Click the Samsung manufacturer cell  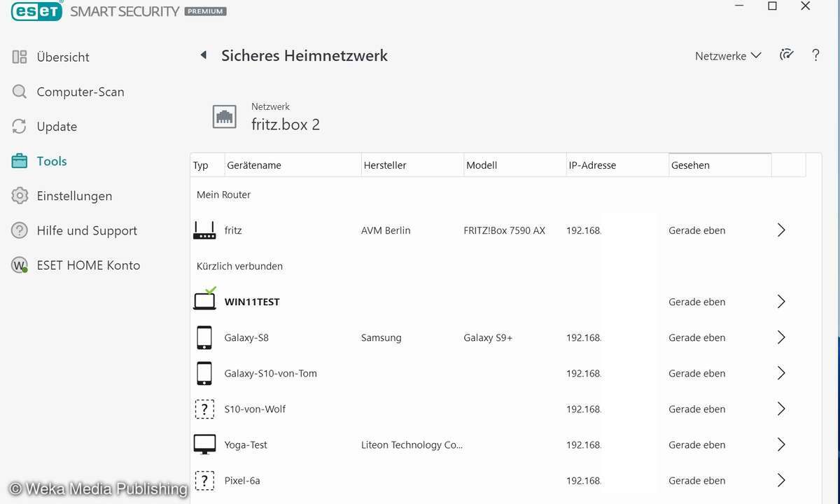pos(381,337)
